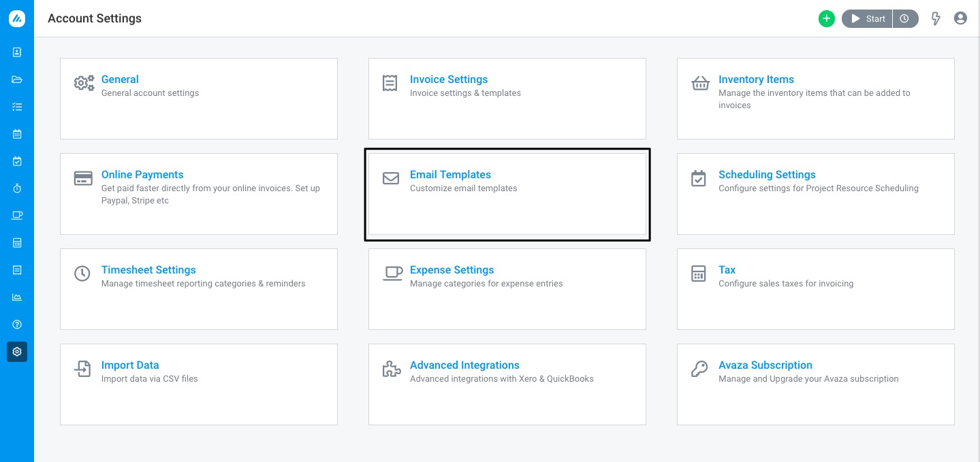
Task: Click the green plus quick-add button
Action: 826,19
